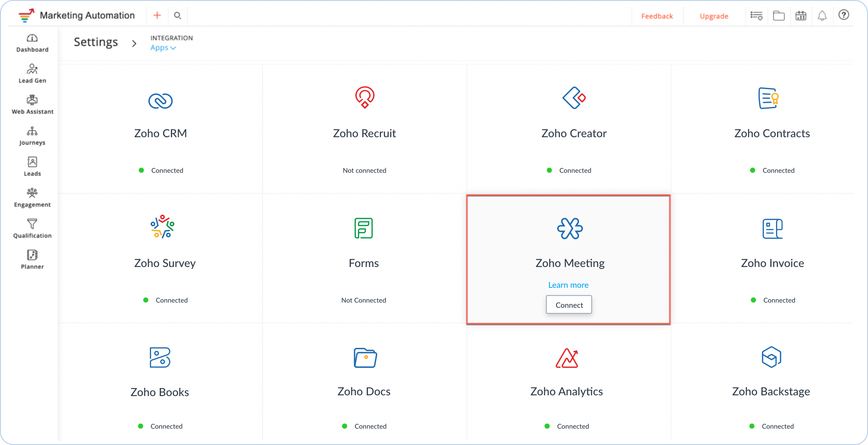Open Journeys in the sidebar

pyautogui.click(x=32, y=136)
